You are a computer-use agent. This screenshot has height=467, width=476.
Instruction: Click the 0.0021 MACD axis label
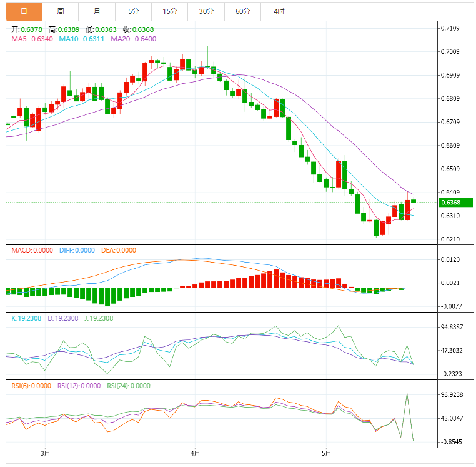450,283
